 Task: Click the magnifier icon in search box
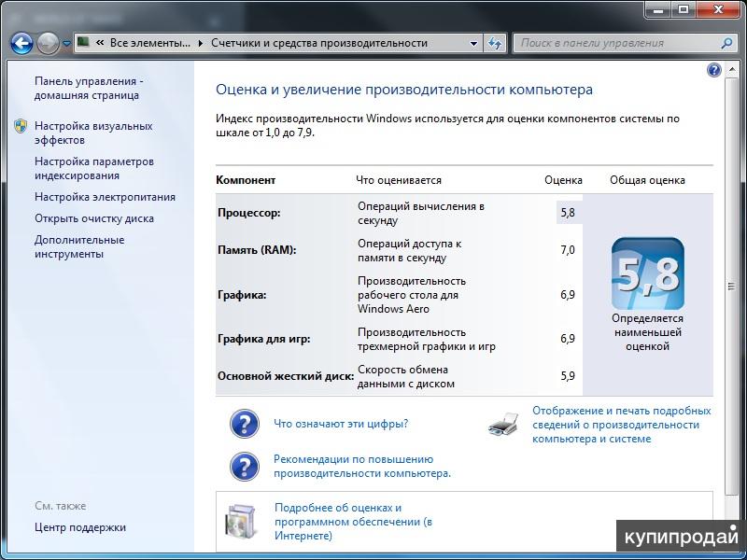(x=727, y=43)
